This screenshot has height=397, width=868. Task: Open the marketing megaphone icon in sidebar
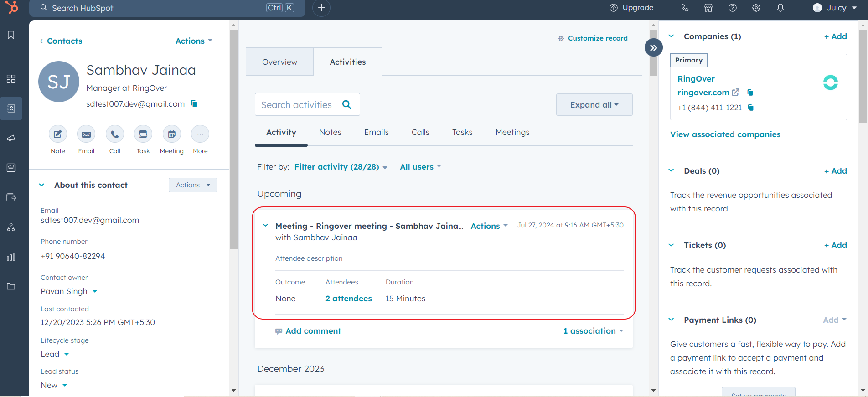point(11,138)
